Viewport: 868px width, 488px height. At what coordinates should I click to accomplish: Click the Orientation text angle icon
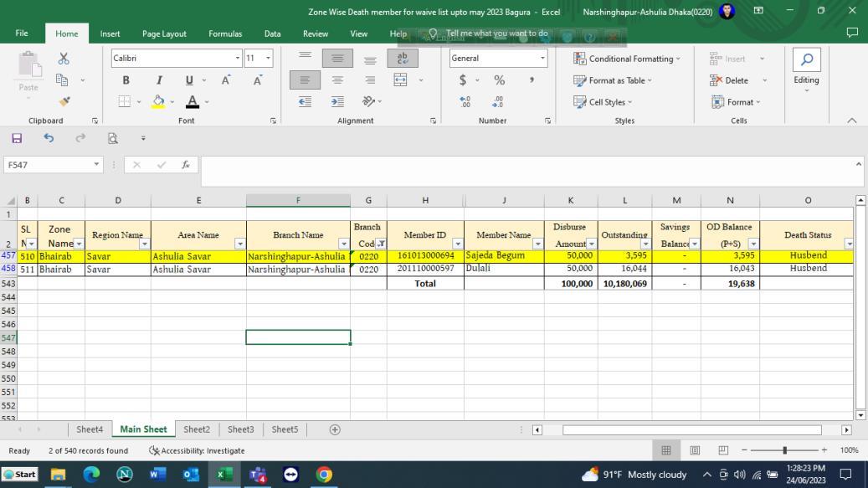pos(368,102)
